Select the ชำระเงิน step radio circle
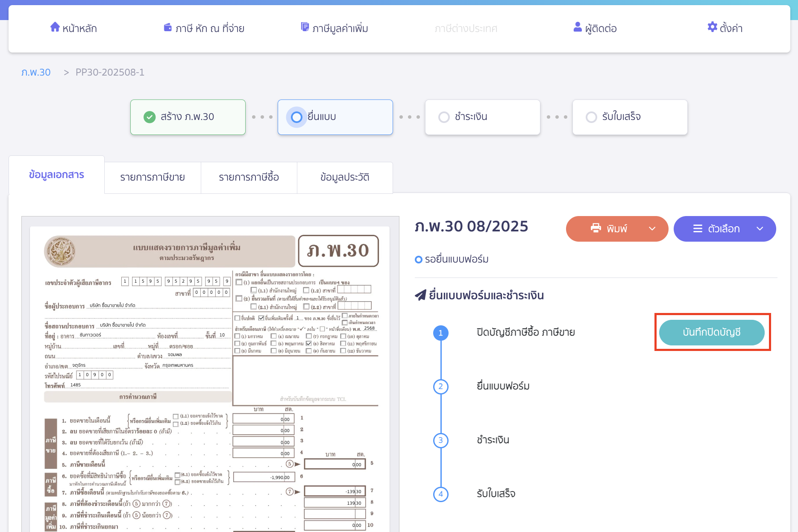This screenshot has width=798, height=532. pos(444,117)
